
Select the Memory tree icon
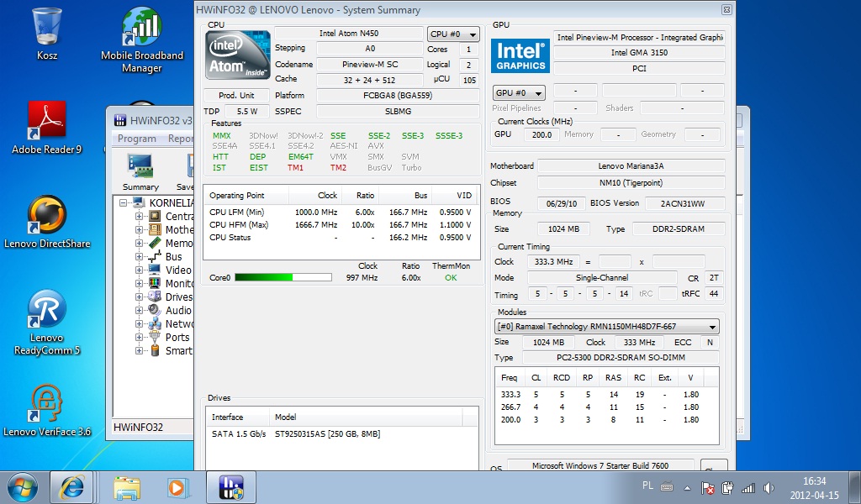(x=156, y=243)
